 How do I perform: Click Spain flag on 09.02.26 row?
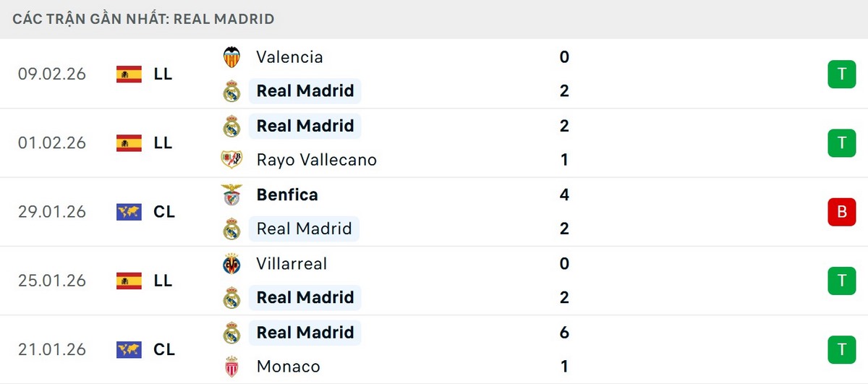129,74
